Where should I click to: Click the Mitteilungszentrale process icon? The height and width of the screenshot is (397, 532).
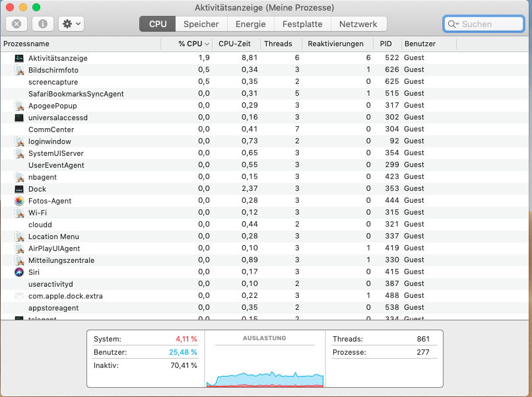point(19,260)
